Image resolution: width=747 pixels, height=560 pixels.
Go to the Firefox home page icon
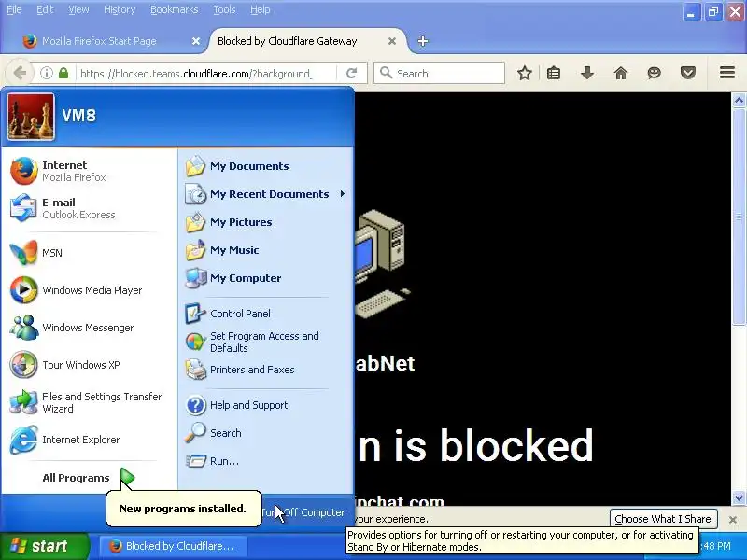(621, 74)
